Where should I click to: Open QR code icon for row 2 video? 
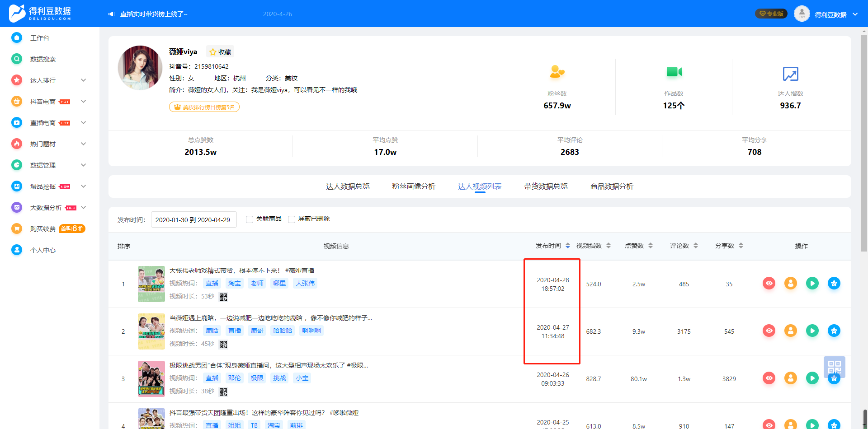click(223, 344)
